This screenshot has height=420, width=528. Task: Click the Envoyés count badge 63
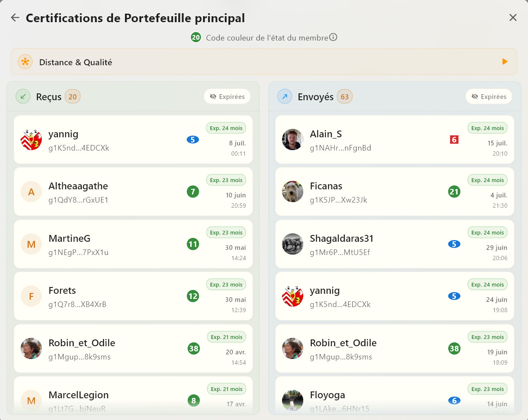345,97
